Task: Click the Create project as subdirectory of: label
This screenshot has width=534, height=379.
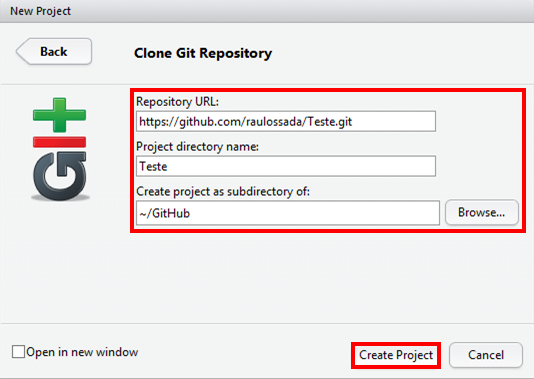Action: point(223,191)
